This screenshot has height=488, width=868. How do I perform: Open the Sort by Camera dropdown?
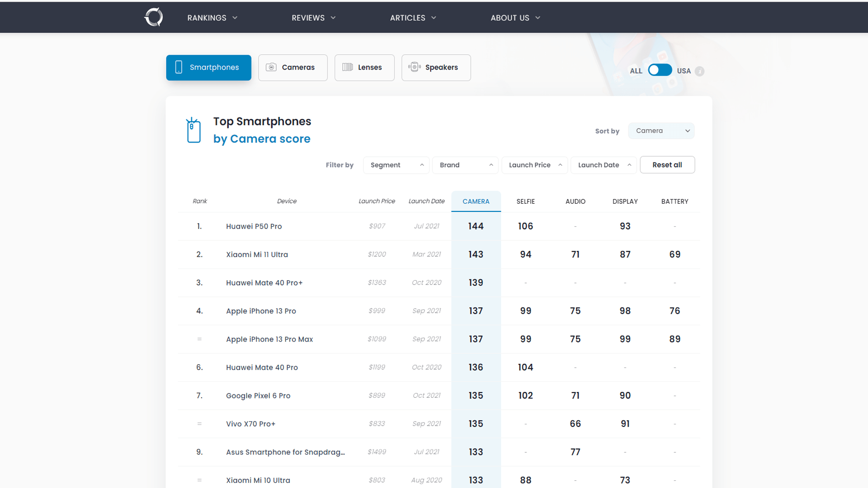(661, 131)
